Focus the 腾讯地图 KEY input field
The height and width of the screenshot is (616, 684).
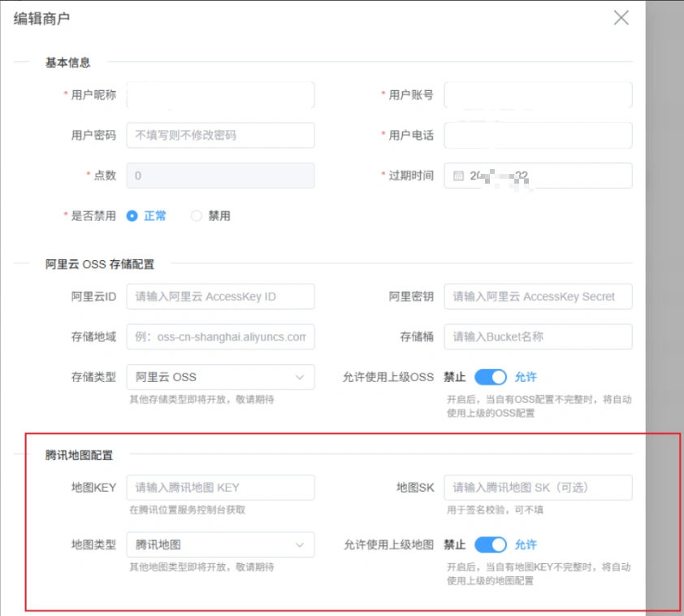tap(220, 488)
